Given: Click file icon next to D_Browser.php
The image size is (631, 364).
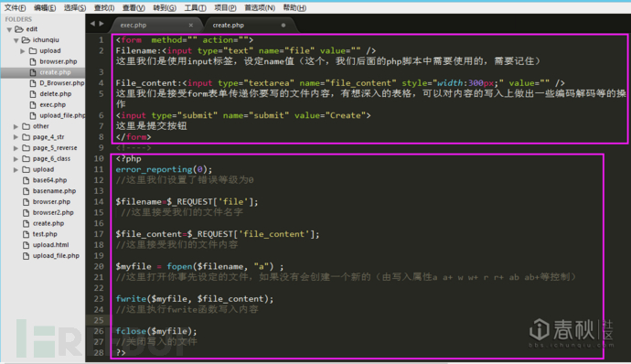Looking at the screenshot, I should pos(33,83).
